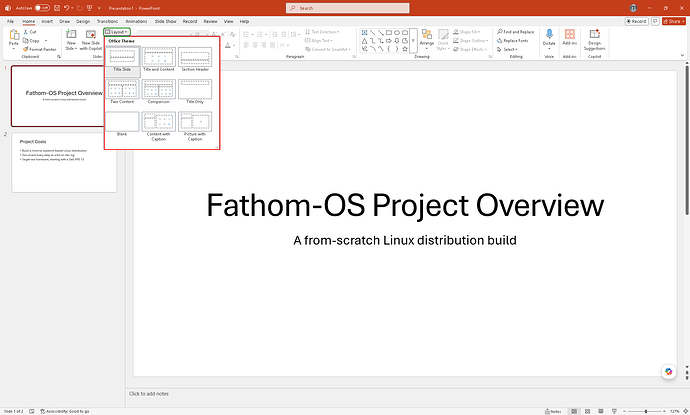
Task: Open the Copy dropdown arrow
Action: [x=46, y=40]
